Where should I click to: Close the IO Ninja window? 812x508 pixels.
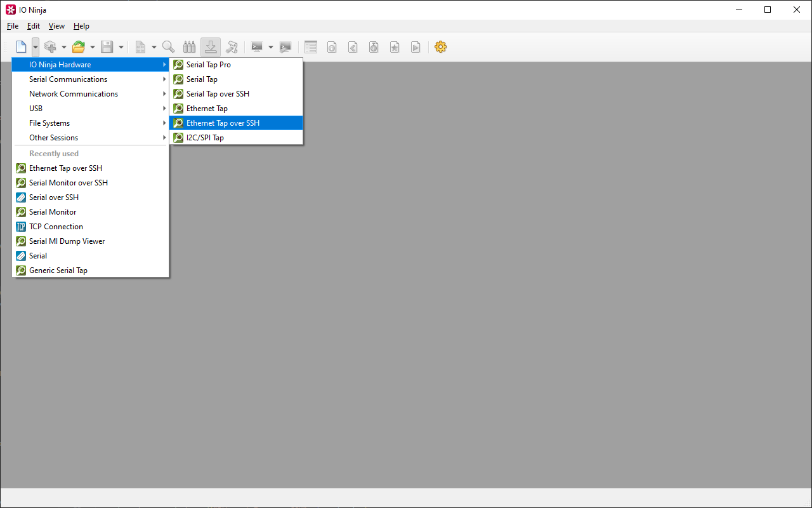tap(797, 10)
